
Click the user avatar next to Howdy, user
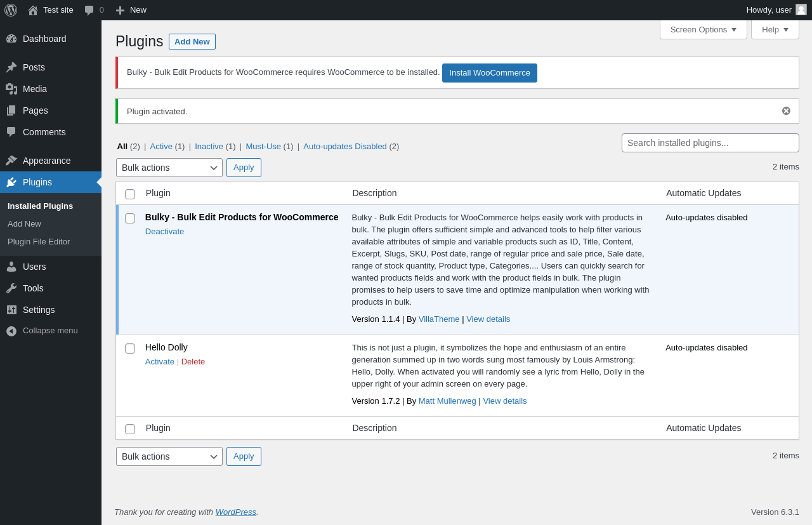(801, 10)
